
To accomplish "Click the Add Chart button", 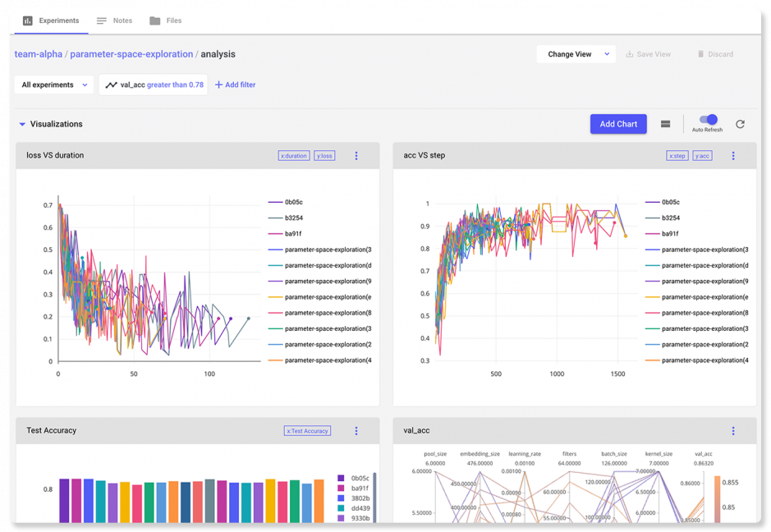I will [x=618, y=124].
